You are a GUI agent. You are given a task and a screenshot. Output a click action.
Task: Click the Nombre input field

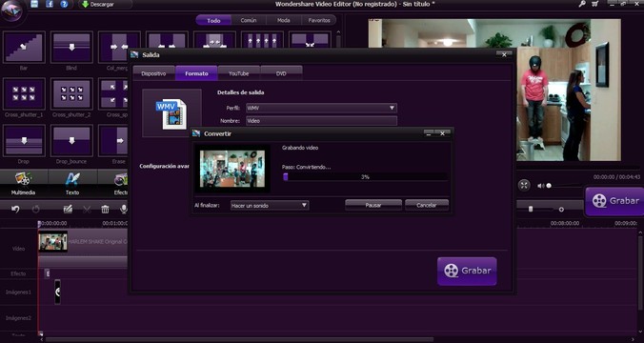(x=321, y=121)
